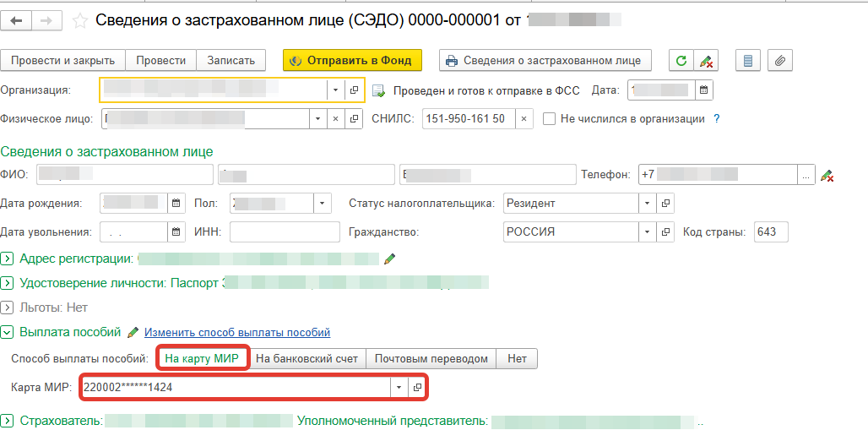Click the ellipsis button next to Телефон

tap(806, 175)
